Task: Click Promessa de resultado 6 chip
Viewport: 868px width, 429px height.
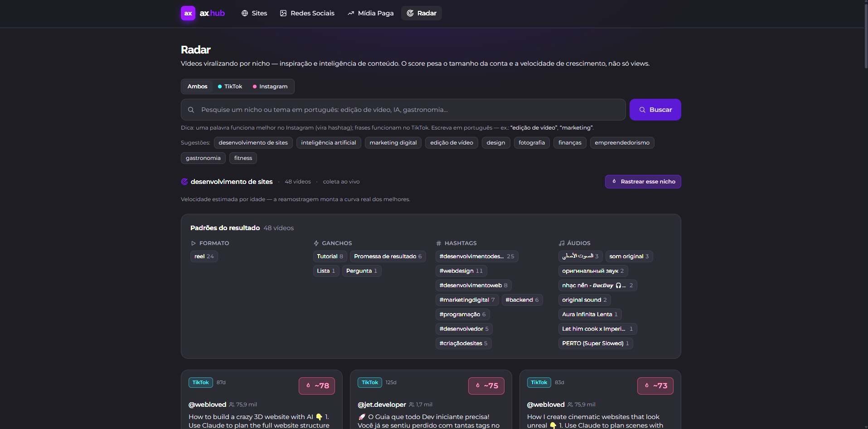Action: pyautogui.click(x=388, y=256)
